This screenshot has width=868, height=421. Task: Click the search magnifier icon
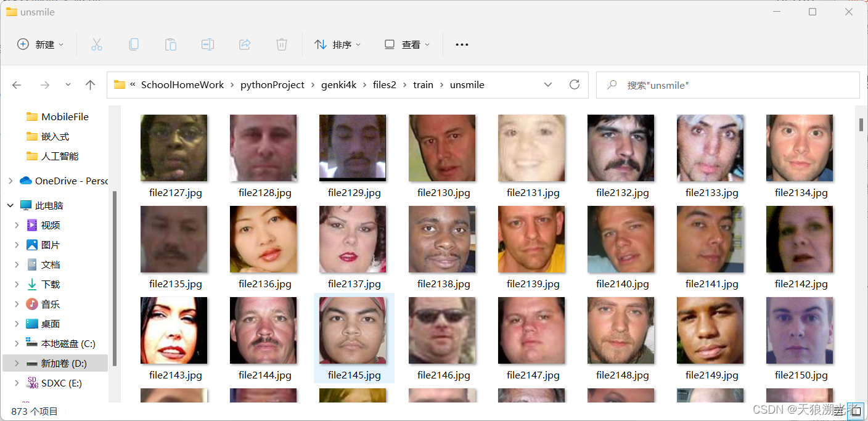tap(612, 85)
